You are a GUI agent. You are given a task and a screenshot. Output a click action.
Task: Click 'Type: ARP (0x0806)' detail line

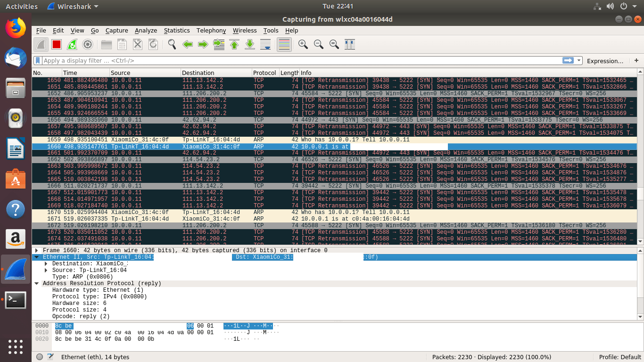[83, 277]
